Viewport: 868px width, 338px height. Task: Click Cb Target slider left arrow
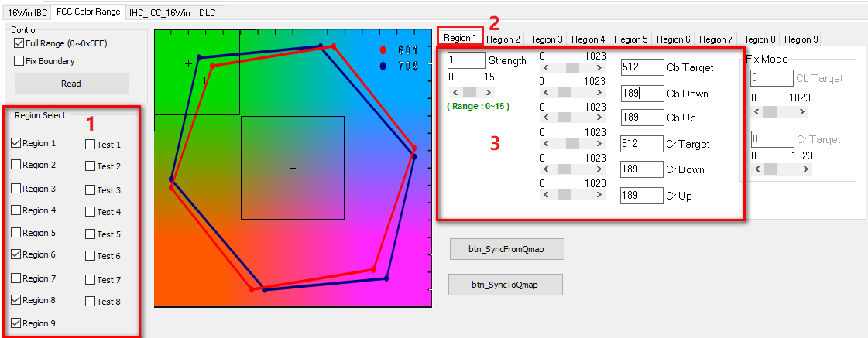547,67
